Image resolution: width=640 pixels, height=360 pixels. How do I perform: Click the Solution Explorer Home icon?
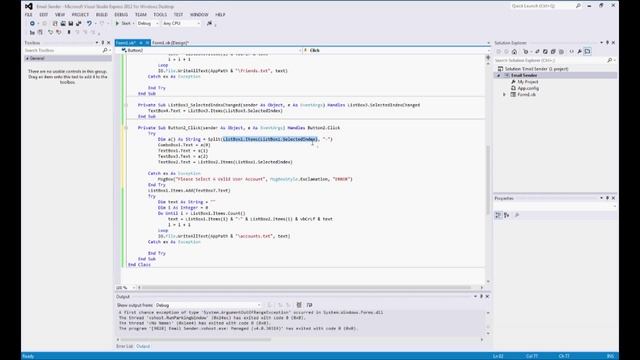[514, 51]
